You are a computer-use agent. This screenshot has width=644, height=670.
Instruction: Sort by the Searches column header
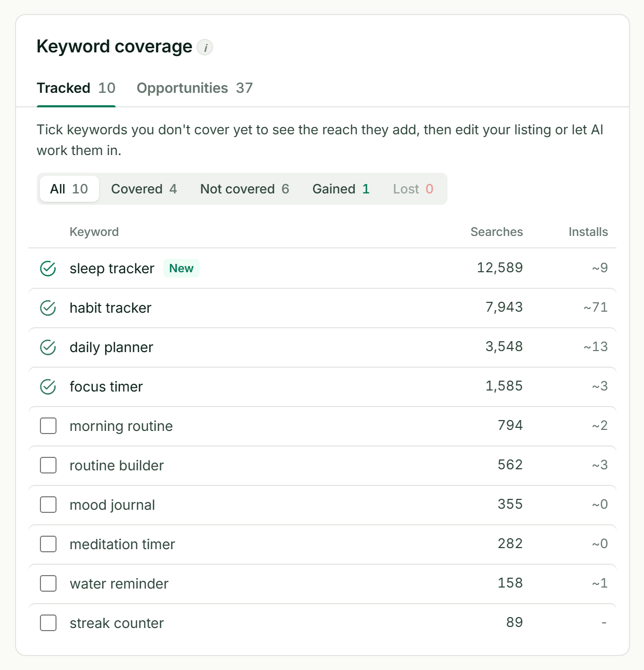[497, 232]
